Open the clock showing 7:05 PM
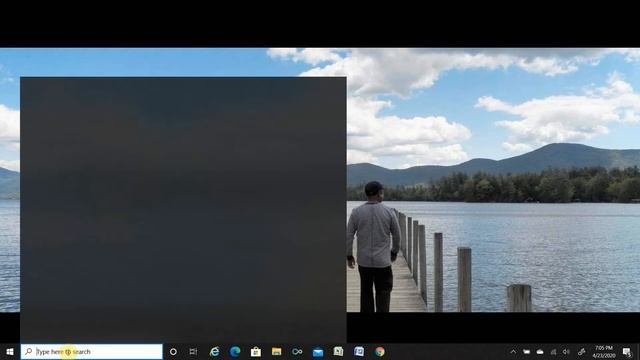Screen dimensions: 640x360 click(604, 351)
